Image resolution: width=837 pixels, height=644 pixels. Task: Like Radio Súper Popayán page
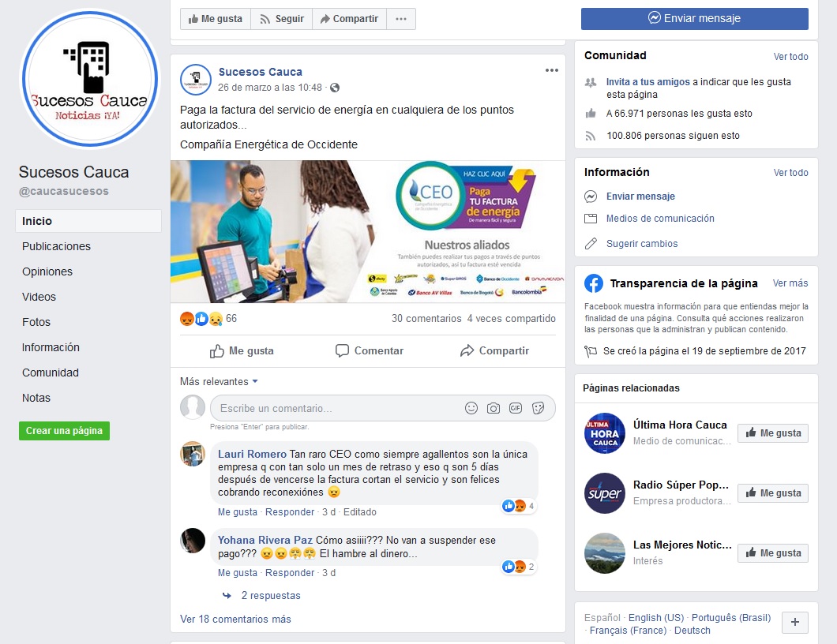point(773,493)
